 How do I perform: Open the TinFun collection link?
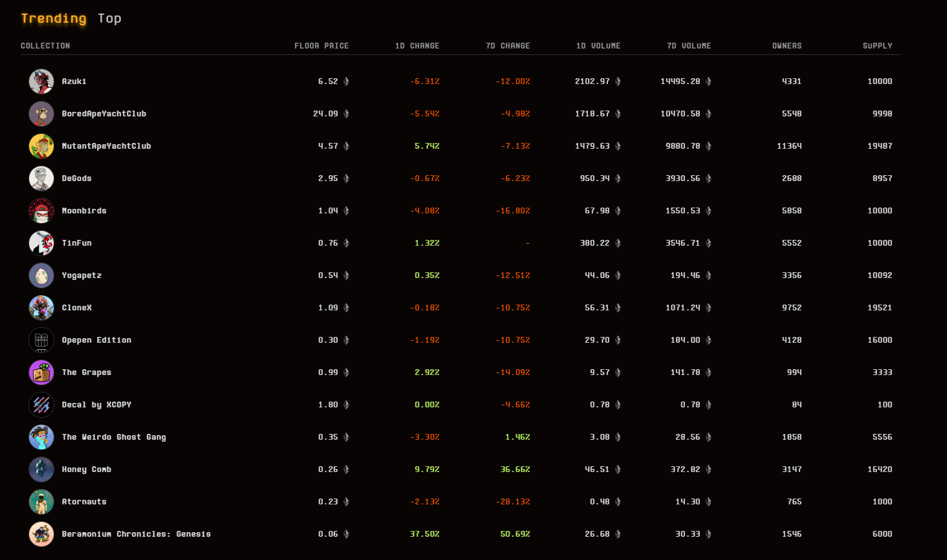coord(77,243)
